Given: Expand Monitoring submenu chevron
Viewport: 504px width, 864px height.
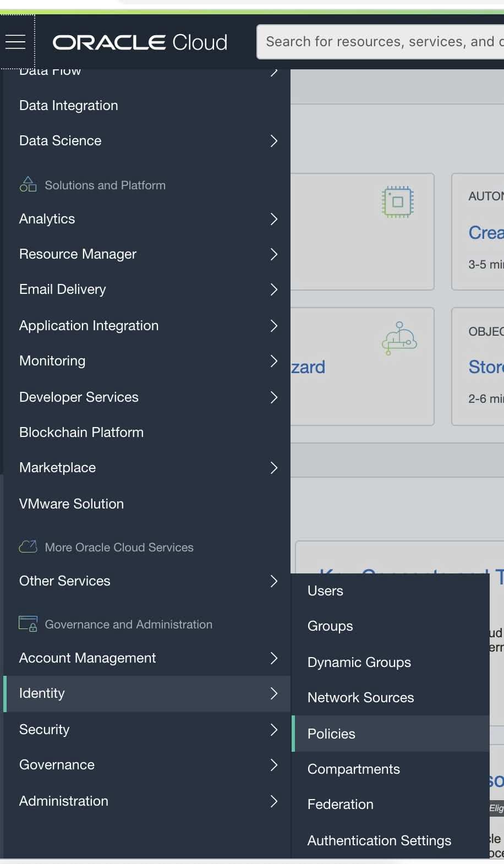Looking at the screenshot, I should pyautogui.click(x=274, y=361).
